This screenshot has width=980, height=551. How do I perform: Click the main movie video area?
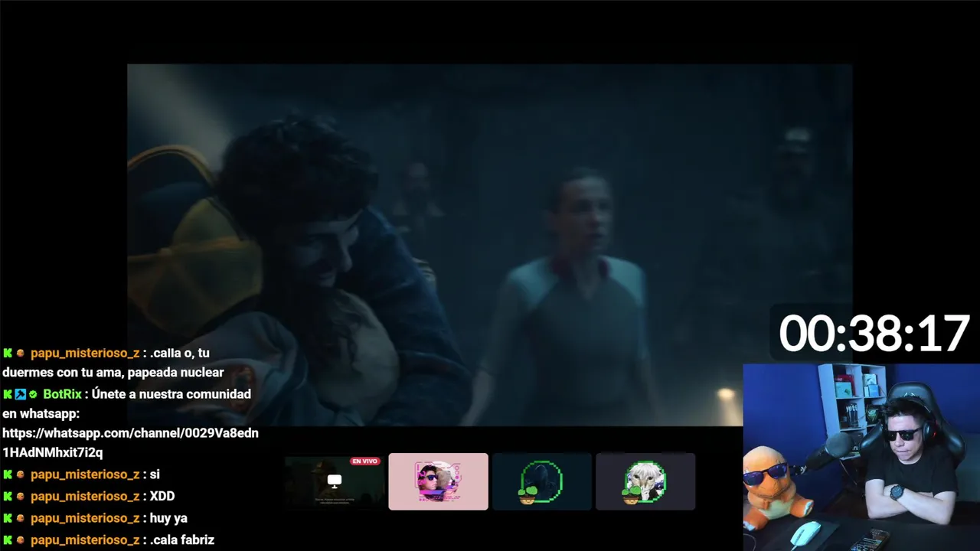click(490, 245)
